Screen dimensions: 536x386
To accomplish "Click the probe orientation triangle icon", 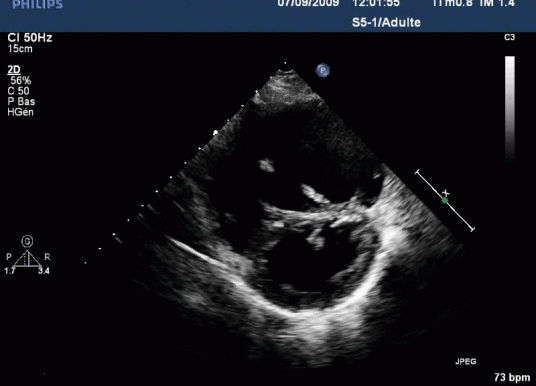I will point(27,259).
